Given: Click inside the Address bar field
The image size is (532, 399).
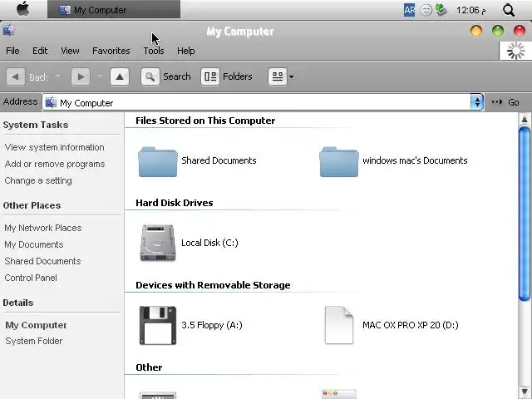Looking at the screenshot, I should [263, 102].
